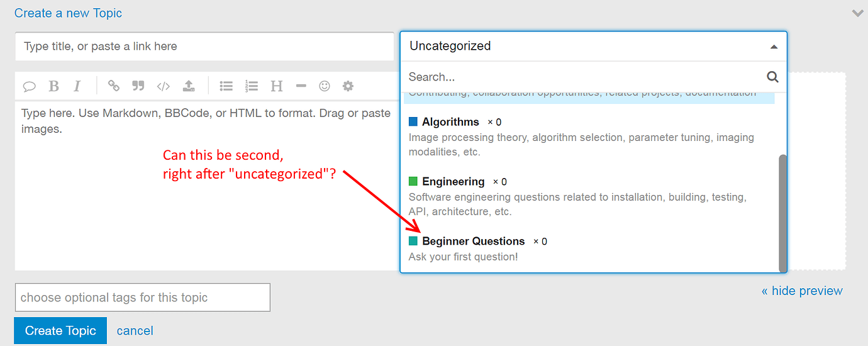The height and width of the screenshot is (346, 868).
Task: Open the editor options gear menu
Action: pyautogui.click(x=348, y=86)
